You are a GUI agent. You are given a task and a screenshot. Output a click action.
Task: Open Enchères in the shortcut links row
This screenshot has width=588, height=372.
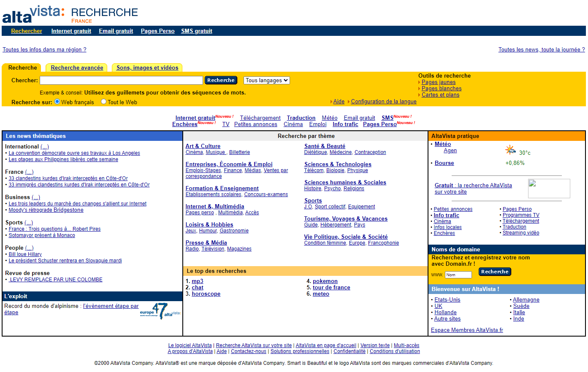point(184,124)
